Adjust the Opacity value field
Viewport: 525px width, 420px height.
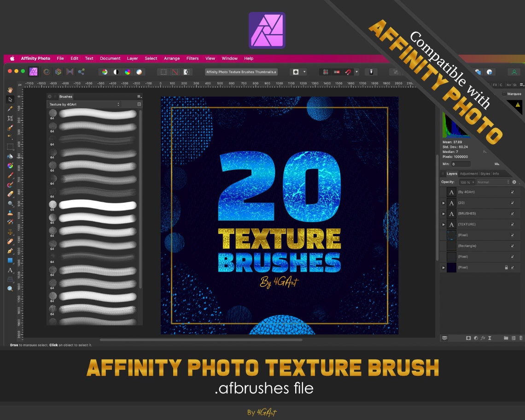pos(467,182)
